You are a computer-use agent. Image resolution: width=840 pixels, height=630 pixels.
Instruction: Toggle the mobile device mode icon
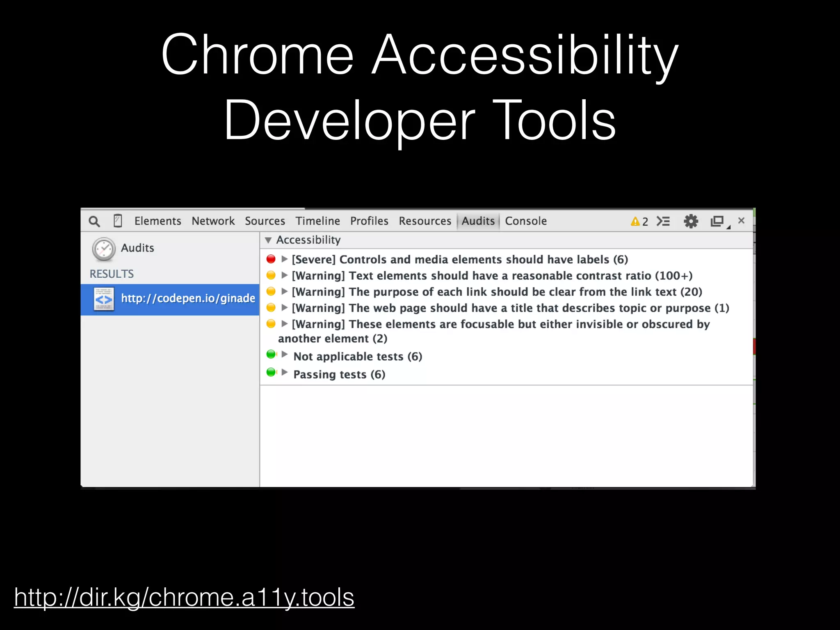point(118,221)
